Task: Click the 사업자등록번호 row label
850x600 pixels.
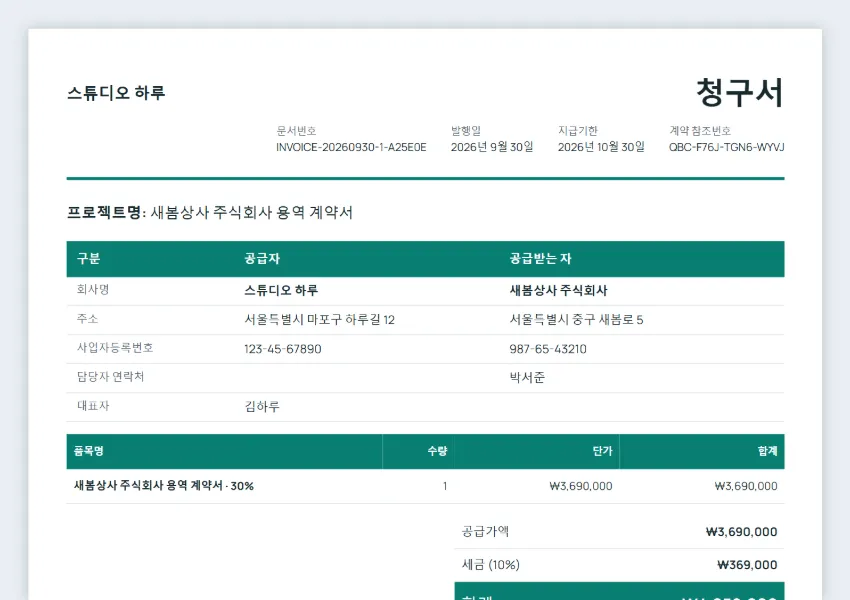Action: point(115,347)
